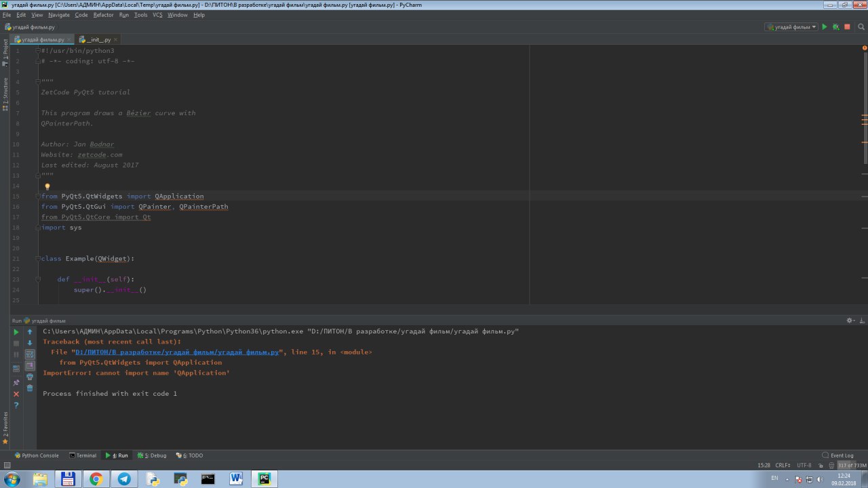868x488 pixels.
Task: Open Search Everywhere magnifier icon
Action: (861, 27)
